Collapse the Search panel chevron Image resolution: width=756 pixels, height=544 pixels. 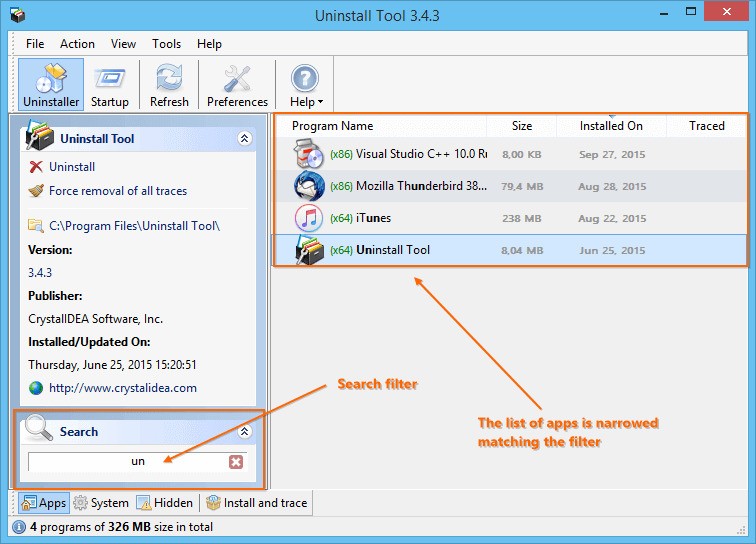point(244,431)
